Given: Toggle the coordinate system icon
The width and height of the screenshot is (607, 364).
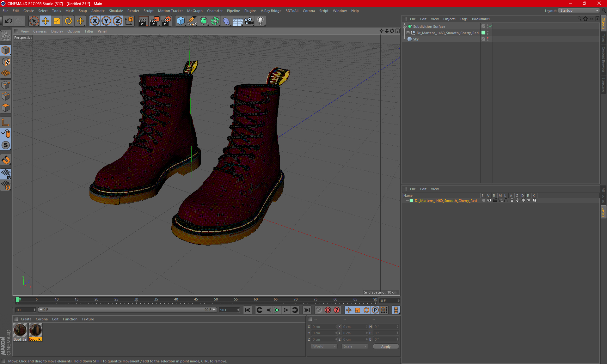Looking at the screenshot, I should point(129,21).
